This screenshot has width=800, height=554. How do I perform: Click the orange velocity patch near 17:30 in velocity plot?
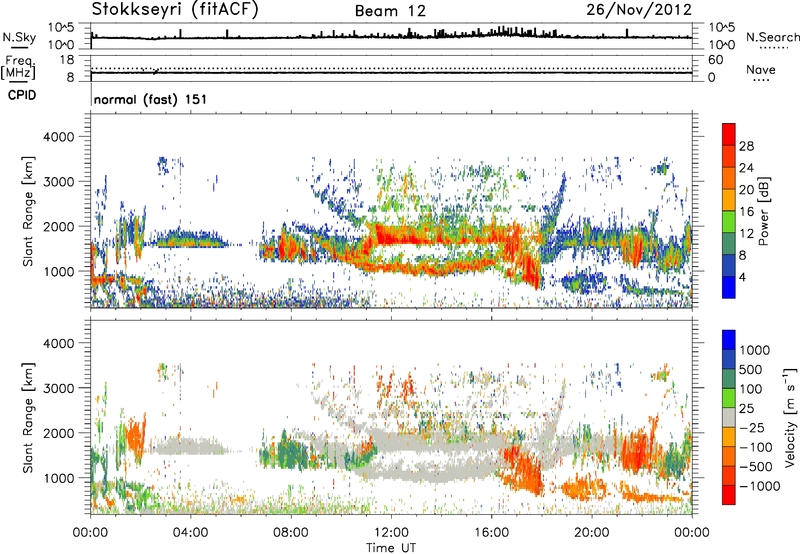(528, 472)
